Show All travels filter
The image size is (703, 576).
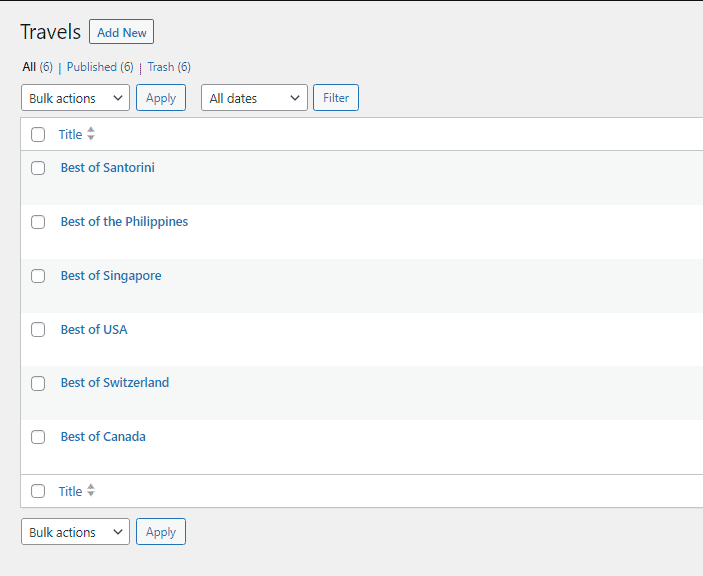point(29,67)
